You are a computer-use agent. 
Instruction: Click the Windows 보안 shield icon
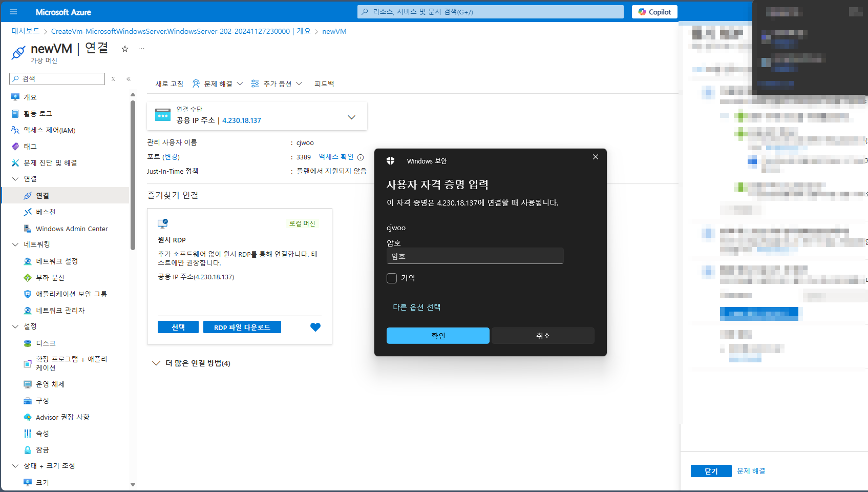pyautogui.click(x=391, y=161)
